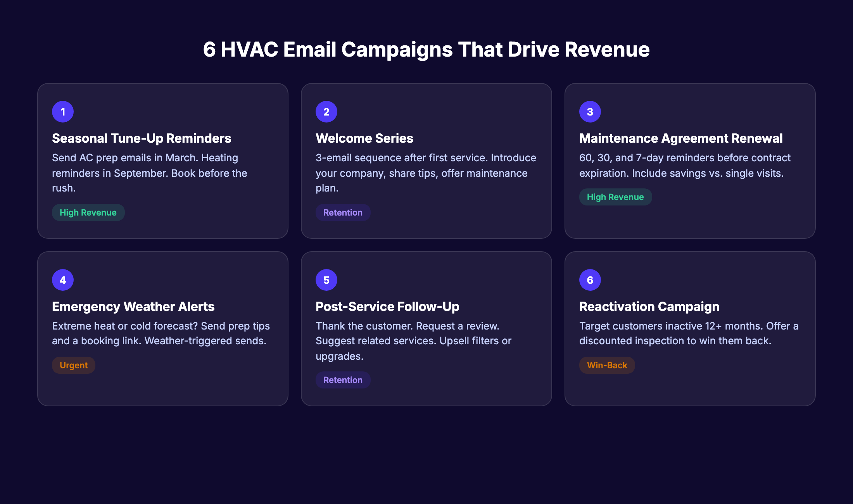Image resolution: width=853 pixels, height=504 pixels.
Task: Open the Maintenance Agreement Renewal card
Action: tap(690, 161)
